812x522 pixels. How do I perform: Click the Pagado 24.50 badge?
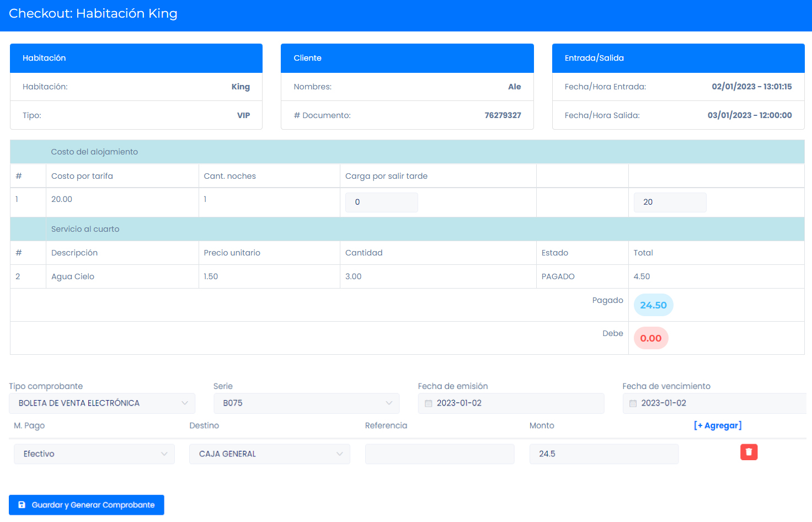[x=653, y=305]
